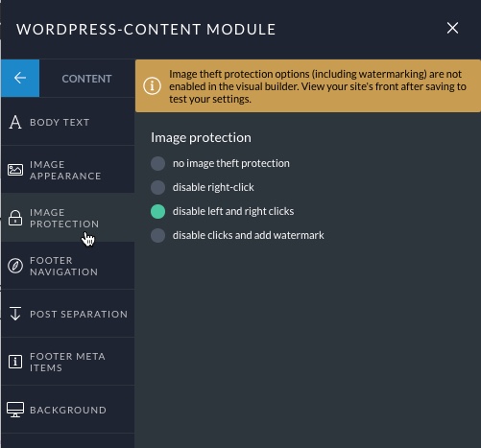Open the FOOTER NAVIGATION label in the sidebar
481x448 pixels.
(63, 266)
